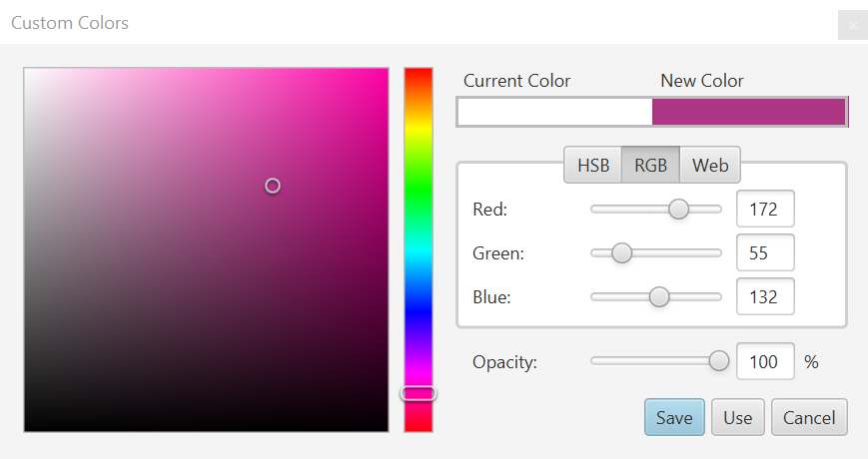The height and width of the screenshot is (459, 868).
Task: Focus the Red value field showing 172
Action: tap(765, 209)
